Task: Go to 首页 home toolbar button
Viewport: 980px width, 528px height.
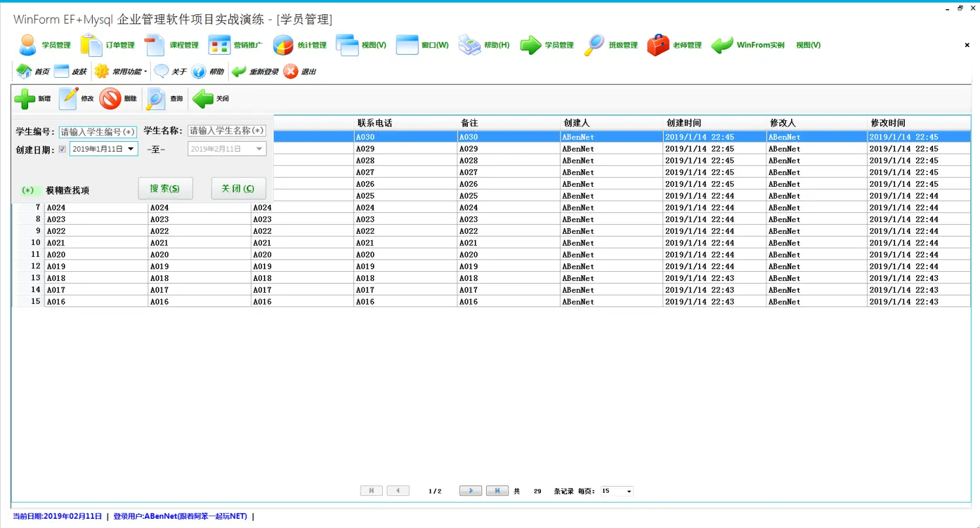Action: [33, 71]
